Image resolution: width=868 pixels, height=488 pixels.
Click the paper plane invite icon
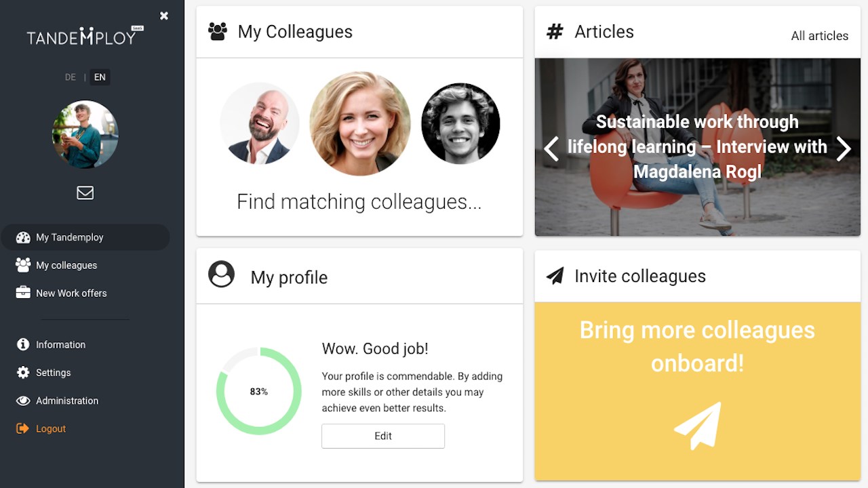tap(697, 426)
